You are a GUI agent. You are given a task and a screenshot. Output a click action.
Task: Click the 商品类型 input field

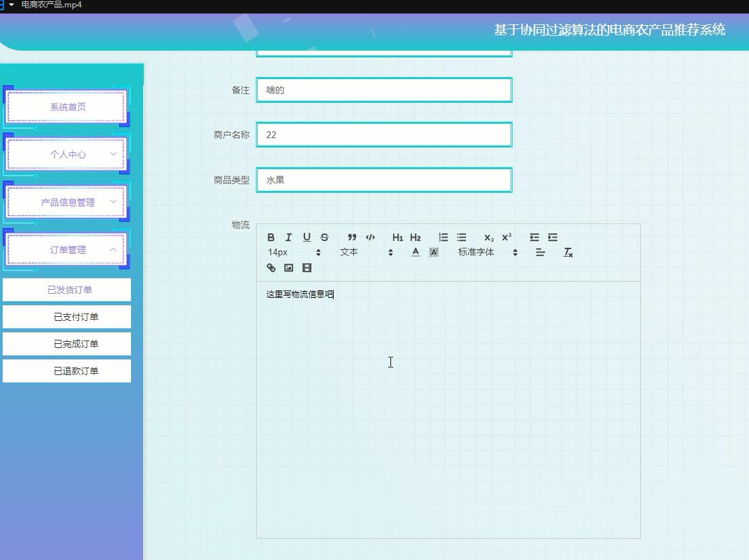point(384,180)
